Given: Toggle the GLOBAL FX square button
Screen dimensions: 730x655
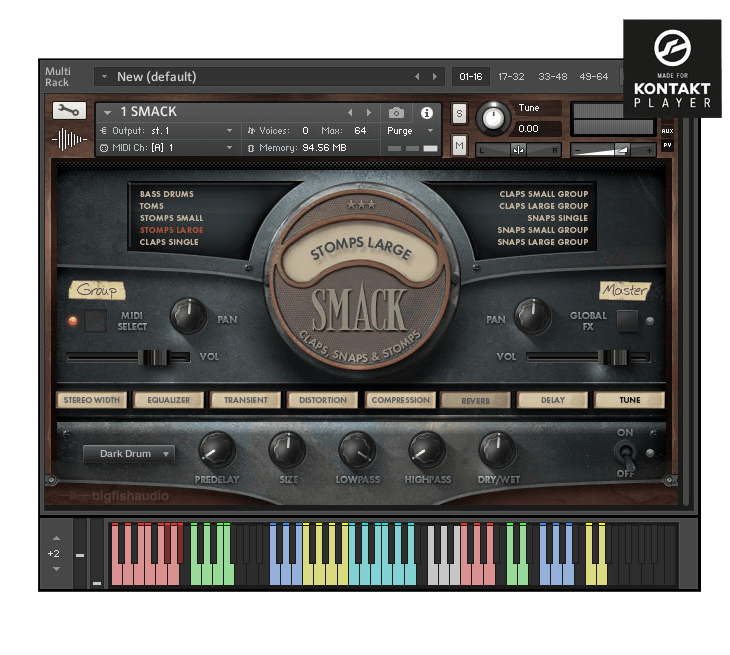Looking at the screenshot, I should pos(627,321).
